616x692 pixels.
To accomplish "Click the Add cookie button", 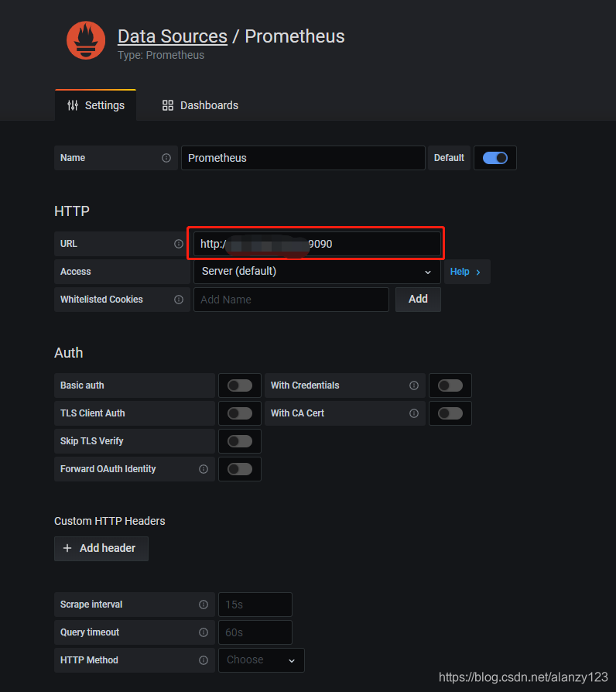I will click(x=418, y=300).
